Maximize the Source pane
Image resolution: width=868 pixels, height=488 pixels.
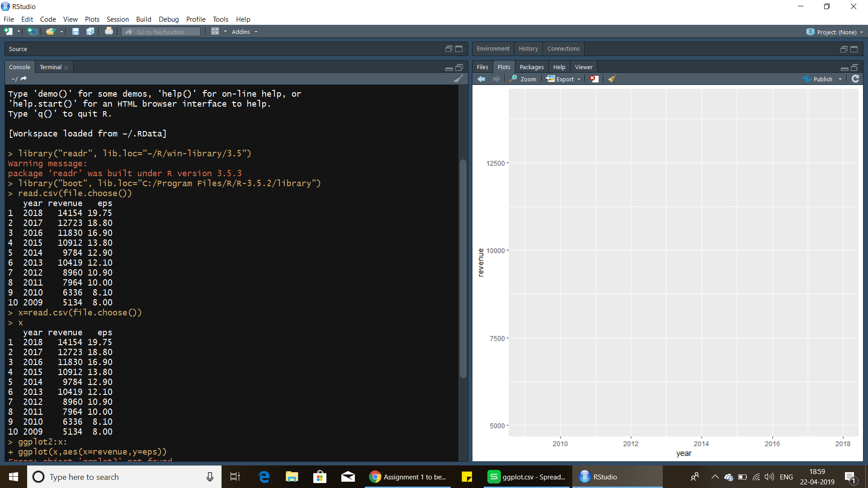point(459,49)
